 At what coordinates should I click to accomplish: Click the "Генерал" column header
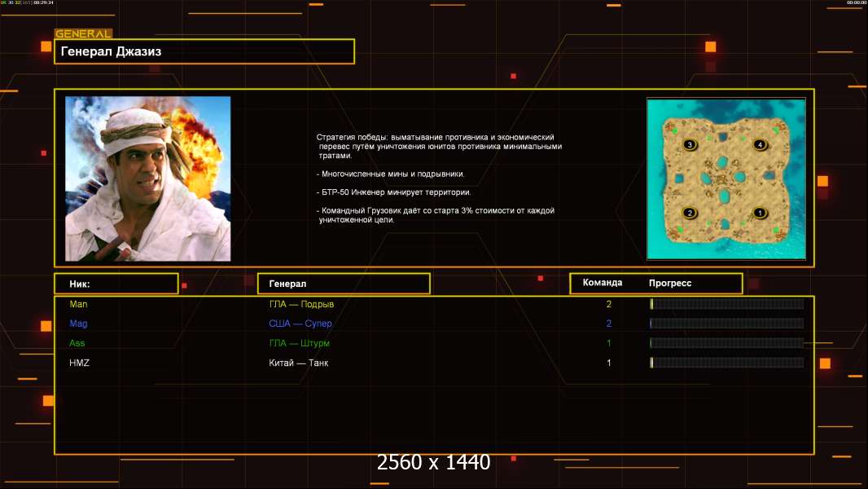343,284
